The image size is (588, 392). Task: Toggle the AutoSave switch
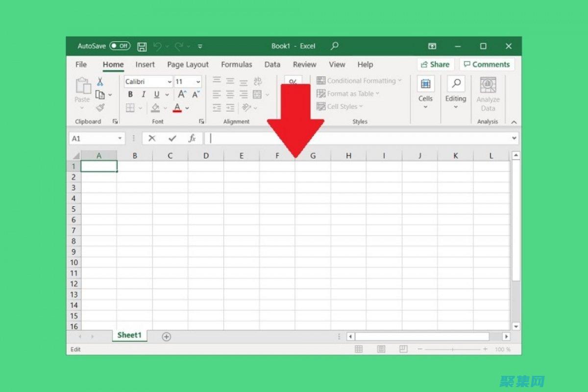(x=120, y=46)
